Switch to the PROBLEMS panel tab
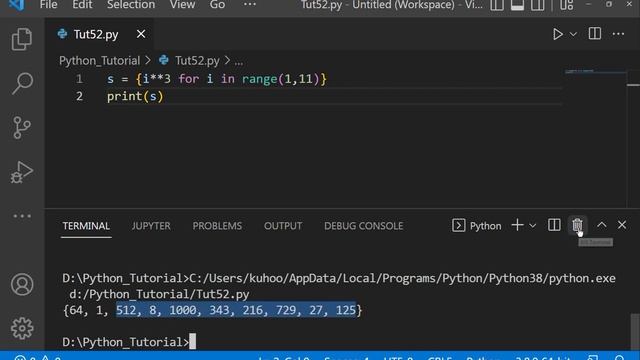The image size is (640, 360). pyautogui.click(x=217, y=226)
